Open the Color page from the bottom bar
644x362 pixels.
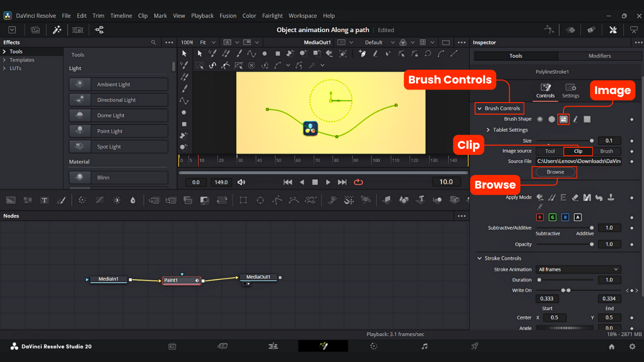point(374,346)
